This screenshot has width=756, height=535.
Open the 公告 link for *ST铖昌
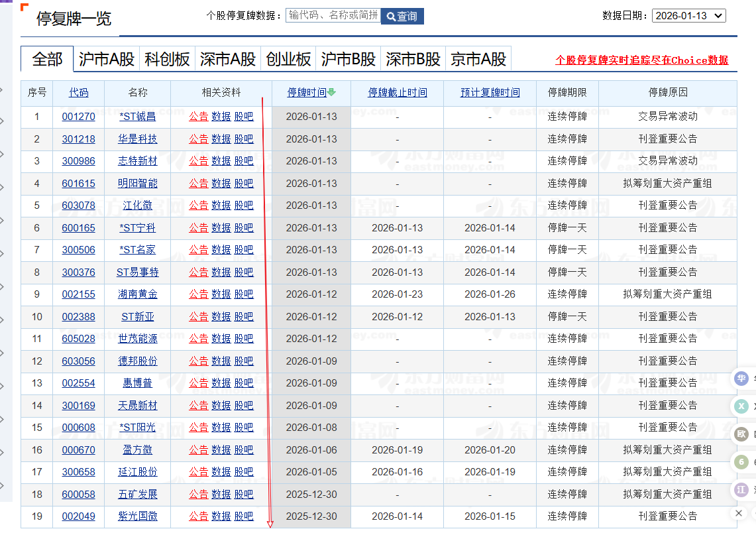click(198, 117)
